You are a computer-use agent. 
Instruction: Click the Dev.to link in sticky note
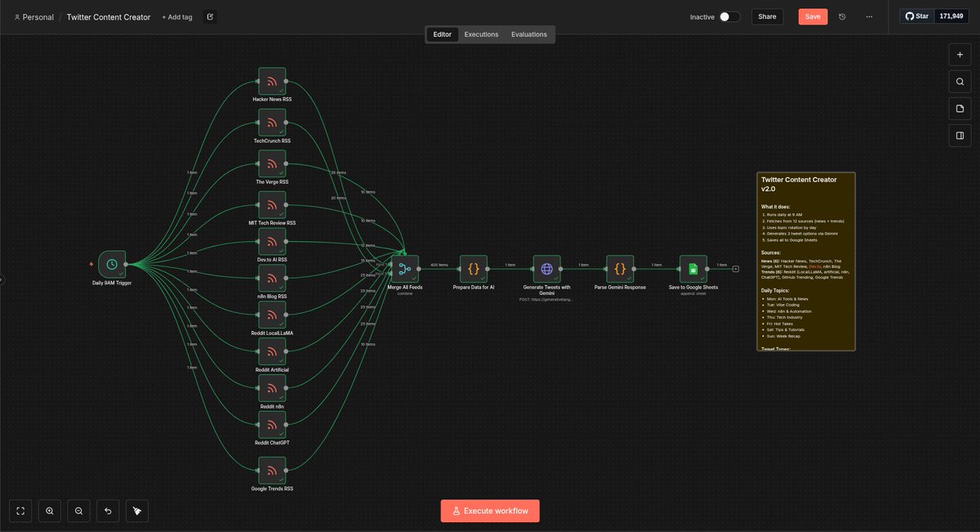(x=815, y=266)
